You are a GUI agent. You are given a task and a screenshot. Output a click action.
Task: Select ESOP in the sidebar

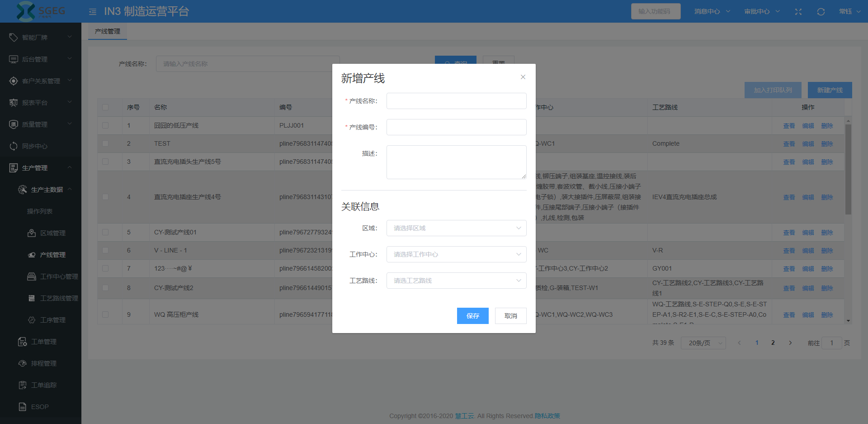(40, 407)
